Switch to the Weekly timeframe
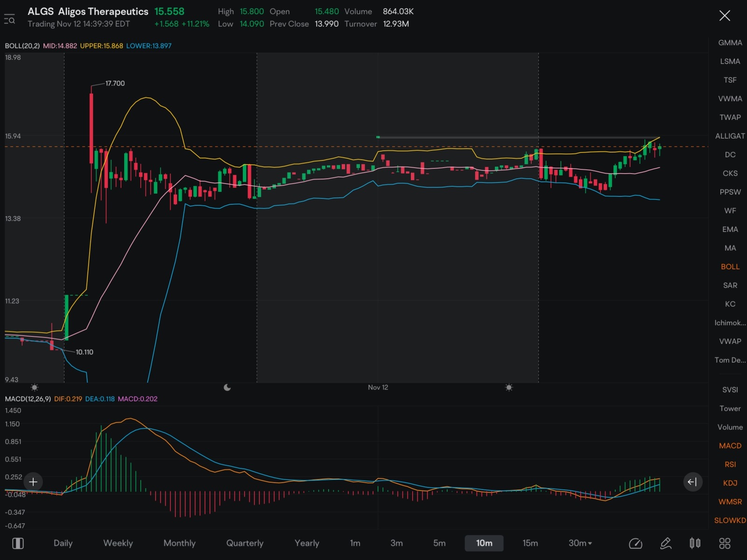 pyautogui.click(x=118, y=543)
